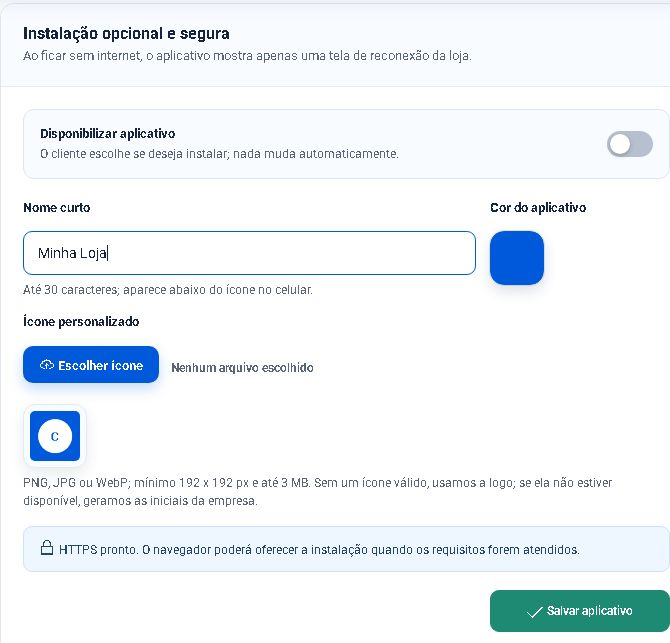Click the white circle with letter C
Viewport: 670px width, 643px height.
(x=55, y=436)
